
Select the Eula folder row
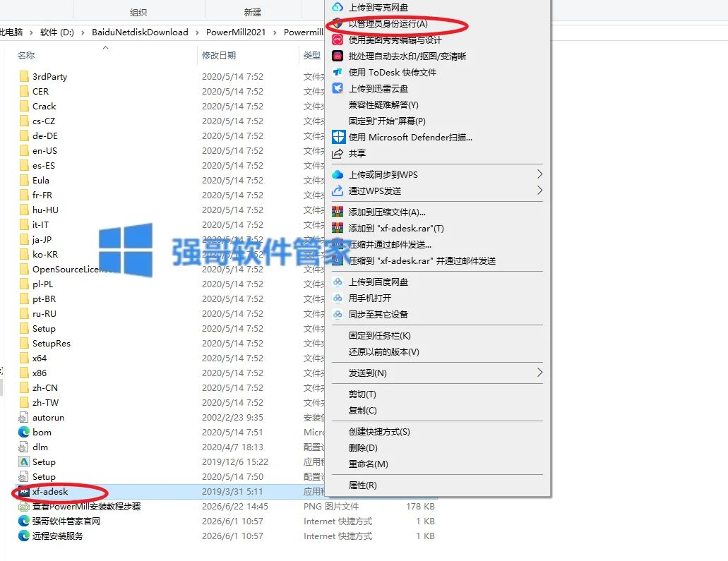[x=171, y=181]
